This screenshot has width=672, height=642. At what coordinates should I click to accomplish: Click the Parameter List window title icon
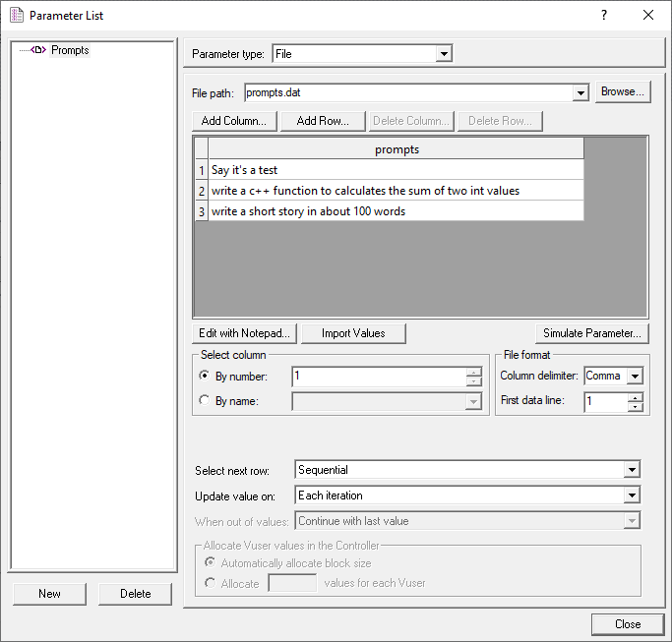(16, 15)
